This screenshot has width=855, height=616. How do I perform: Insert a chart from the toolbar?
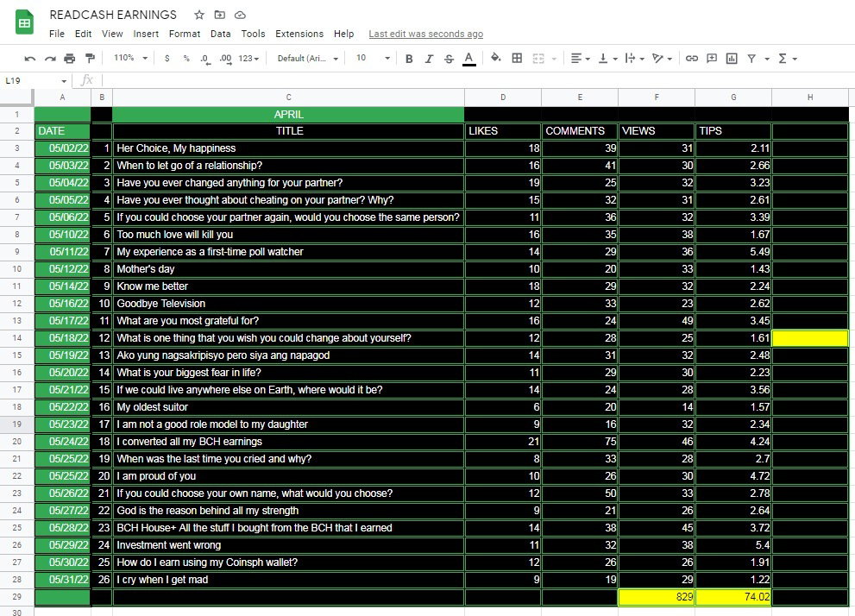click(732, 59)
